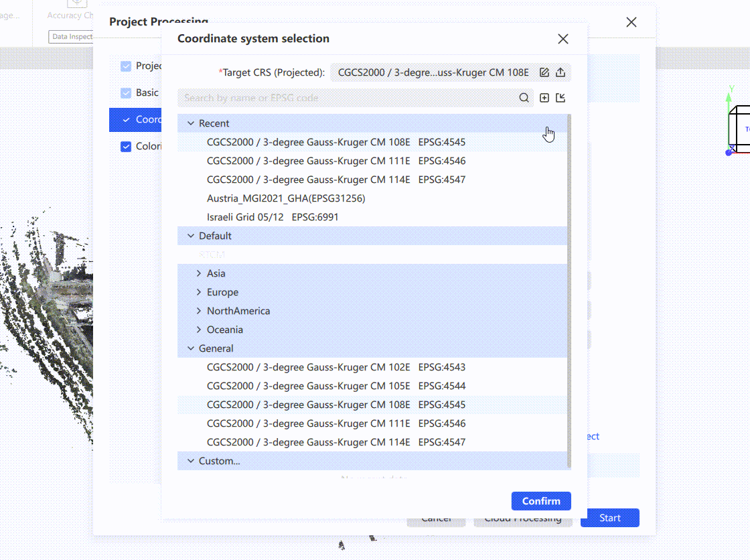This screenshot has width=750, height=560.
Task: Click the import icon right of search box
Action: 560,98
